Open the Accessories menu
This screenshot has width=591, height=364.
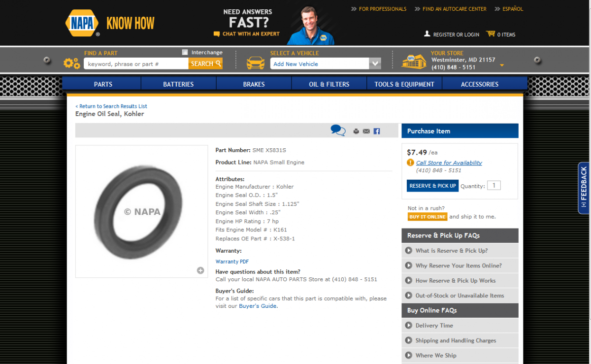coord(480,84)
